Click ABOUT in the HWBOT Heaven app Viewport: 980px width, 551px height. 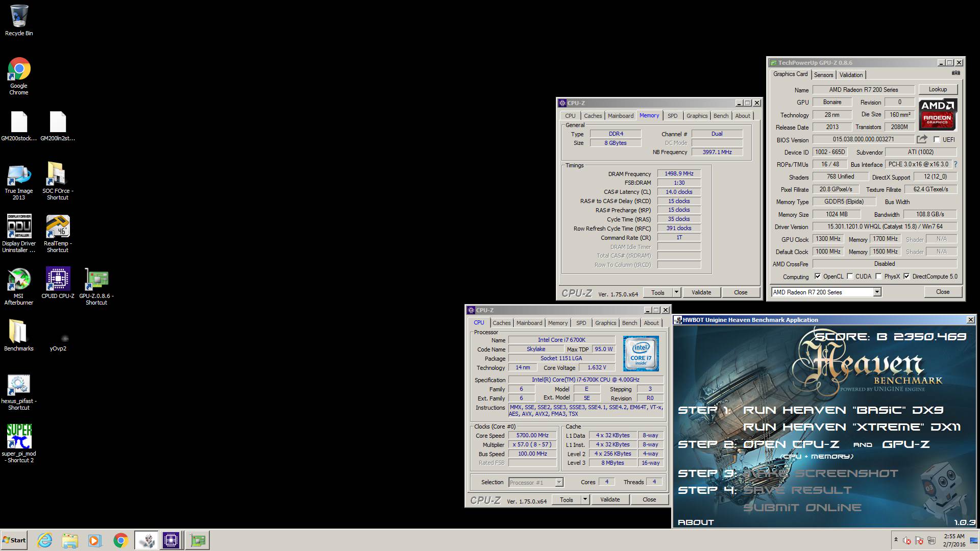696,522
